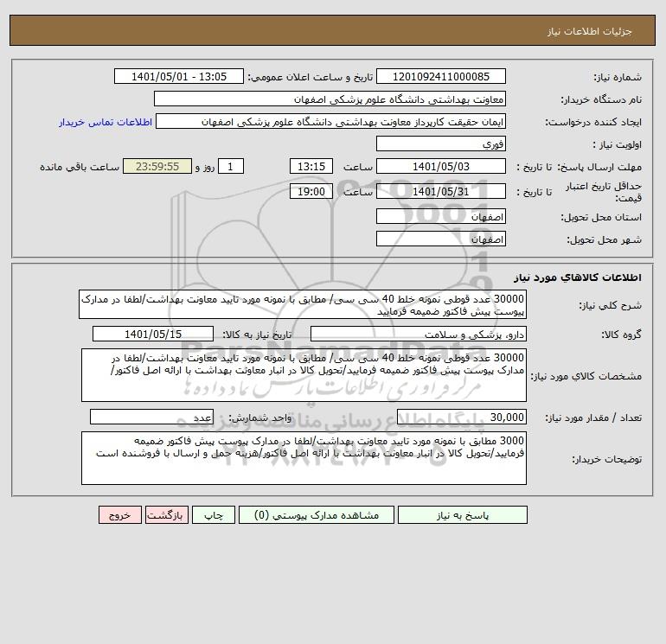Image resolution: width=666 pixels, height=644 pixels.
Task: Click the خروج exit button
Action: (x=119, y=515)
